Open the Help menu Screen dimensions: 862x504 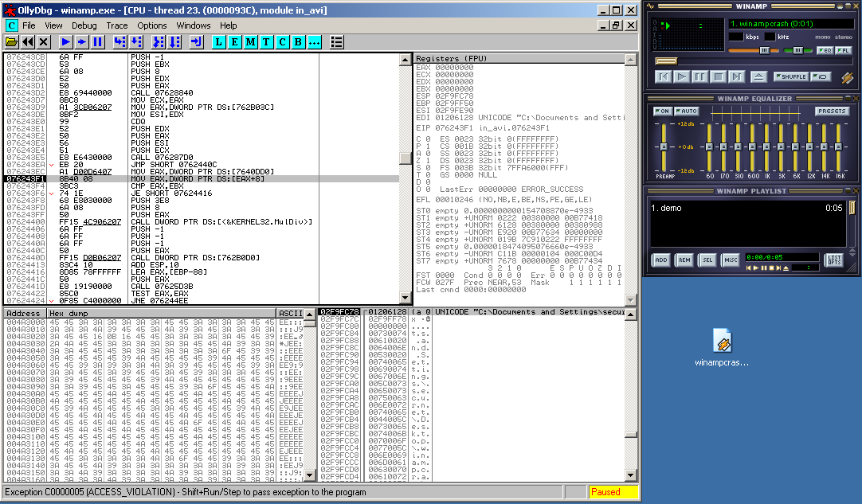coord(228,25)
